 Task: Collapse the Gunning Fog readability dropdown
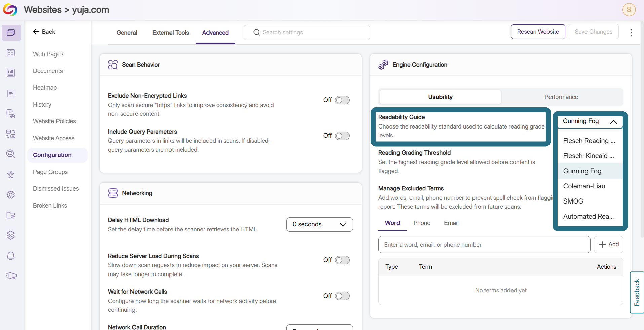[590, 121]
